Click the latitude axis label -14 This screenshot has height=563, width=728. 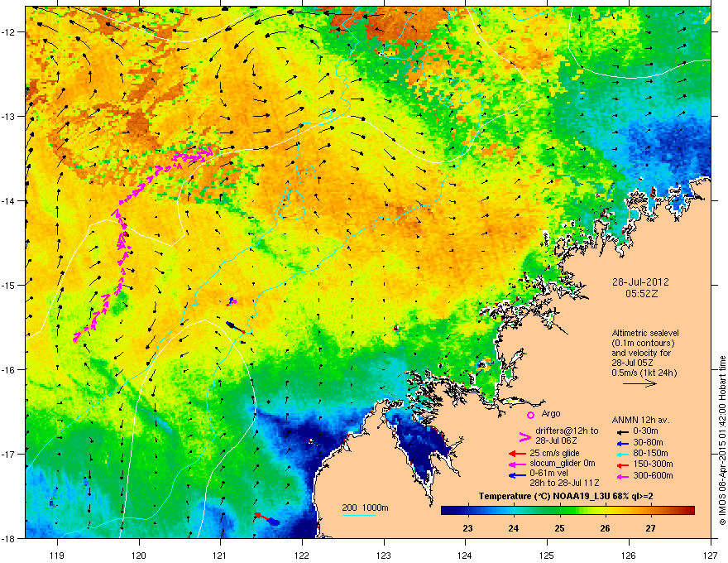click(x=8, y=201)
